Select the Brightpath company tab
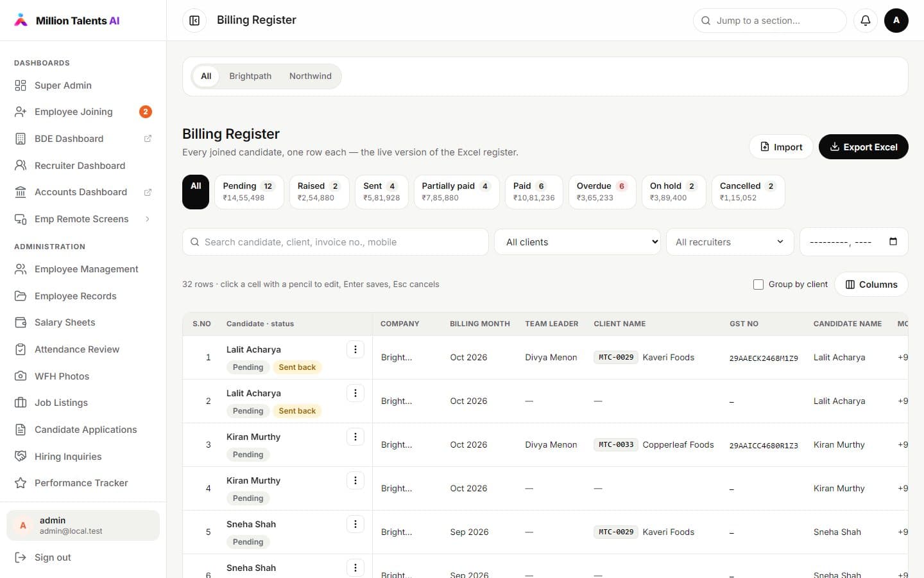The height and width of the screenshot is (578, 924). point(250,76)
